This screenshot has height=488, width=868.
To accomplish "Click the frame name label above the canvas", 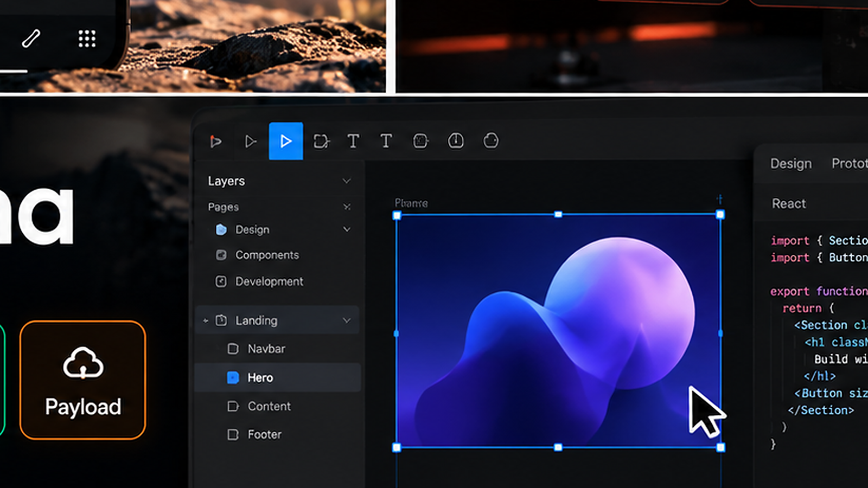I will point(411,203).
